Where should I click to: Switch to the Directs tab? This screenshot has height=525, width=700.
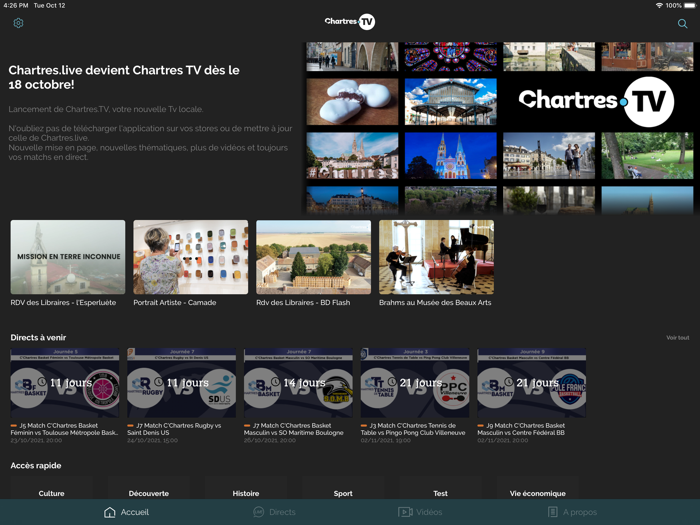274,512
